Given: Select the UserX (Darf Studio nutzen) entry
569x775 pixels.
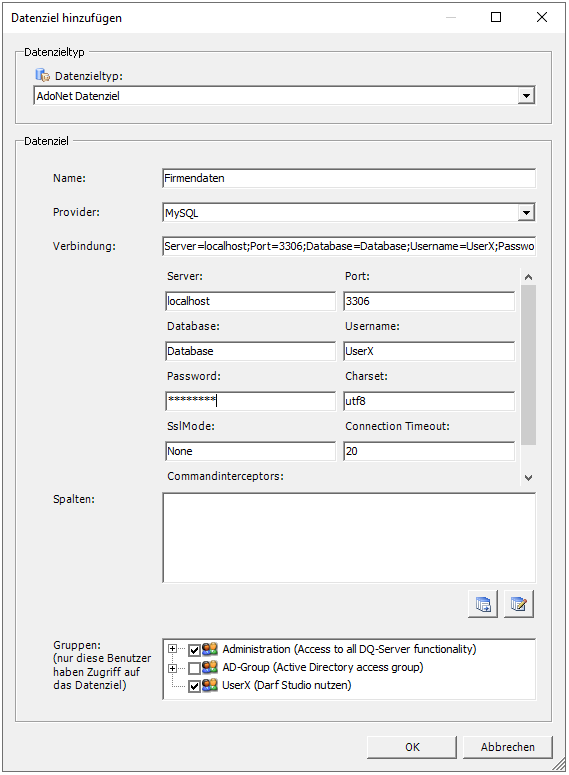Looking at the screenshot, I should (287, 686).
